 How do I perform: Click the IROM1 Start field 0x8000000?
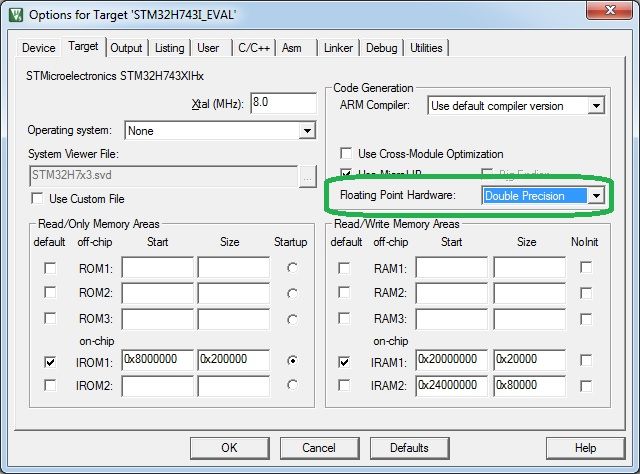[x=158, y=360]
